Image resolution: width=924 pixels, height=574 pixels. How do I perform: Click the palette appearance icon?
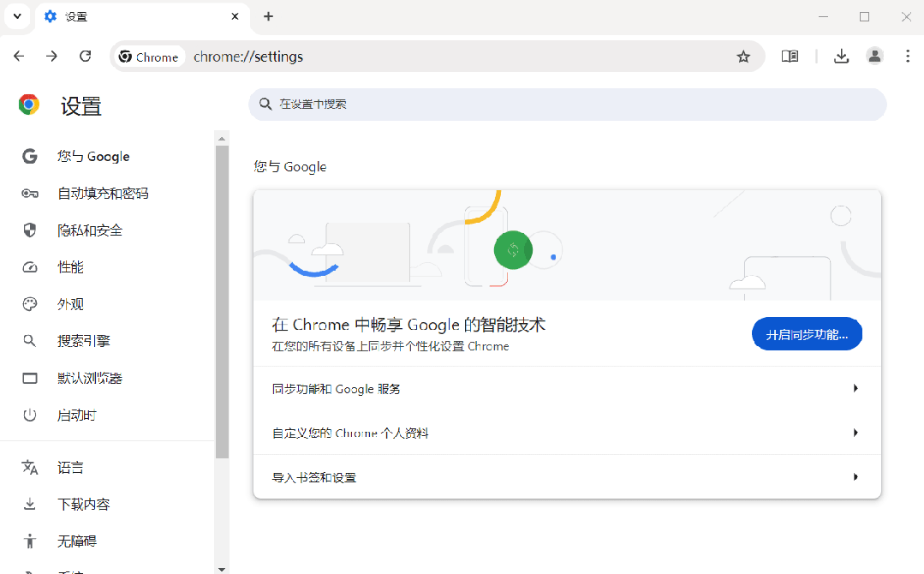point(29,304)
